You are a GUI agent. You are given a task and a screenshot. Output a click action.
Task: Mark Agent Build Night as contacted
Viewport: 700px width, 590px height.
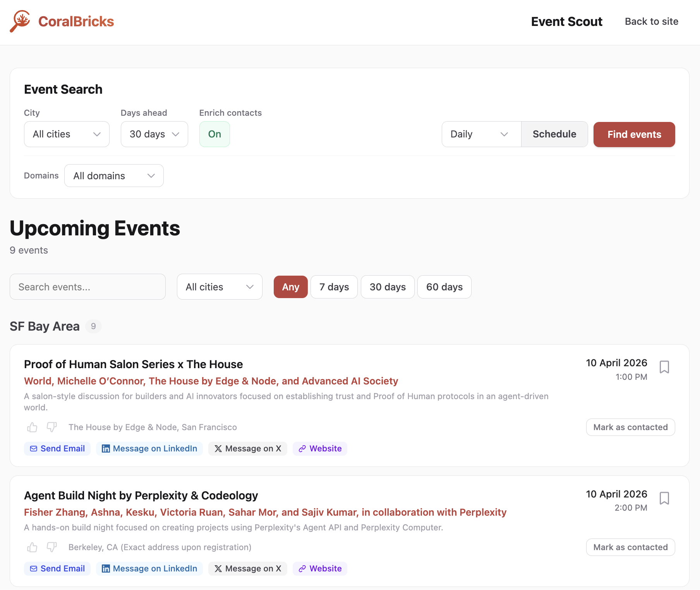point(630,547)
